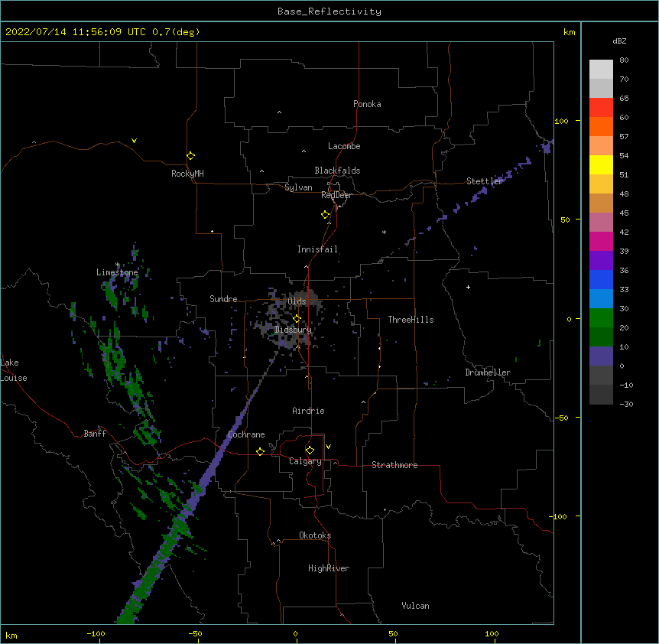Click the Sylvan label
Screen dimensions: 659x644
click(298, 187)
